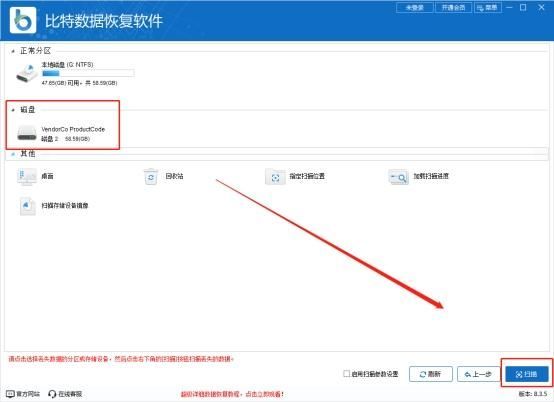Choose the Desktop (桌面) scan location icon
554x402 pixels.
pyautogui.click(x=26, y=176)
